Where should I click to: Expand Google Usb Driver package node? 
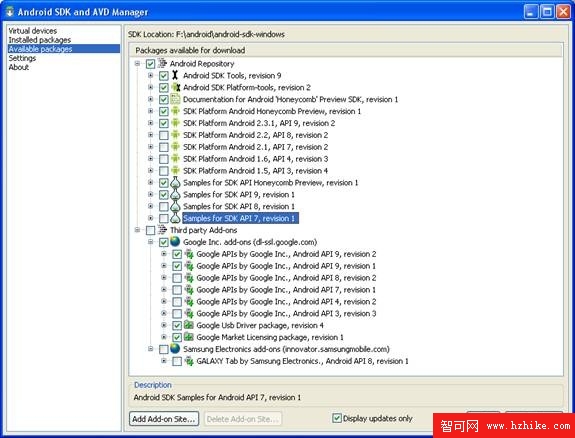pos(164,325)
